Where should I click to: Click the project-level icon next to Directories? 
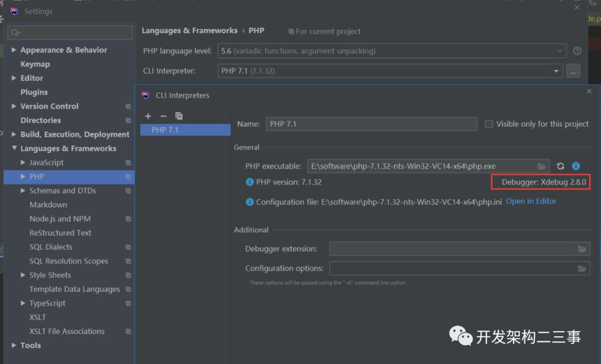[129, 121]
